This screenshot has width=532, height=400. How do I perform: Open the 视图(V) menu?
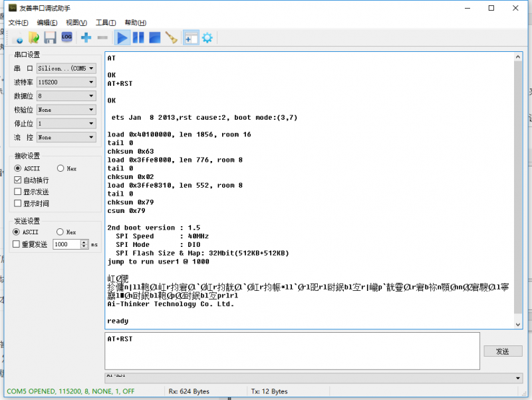point(76,23)
